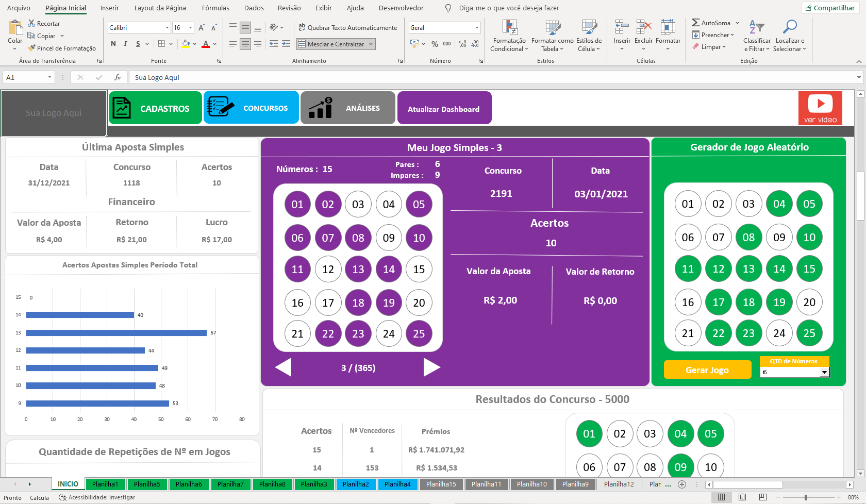Viewport: 866px width, 504px height.
Task: Open QTD de Números combo box
Action: pyautogui.click(x=825, y=372)
